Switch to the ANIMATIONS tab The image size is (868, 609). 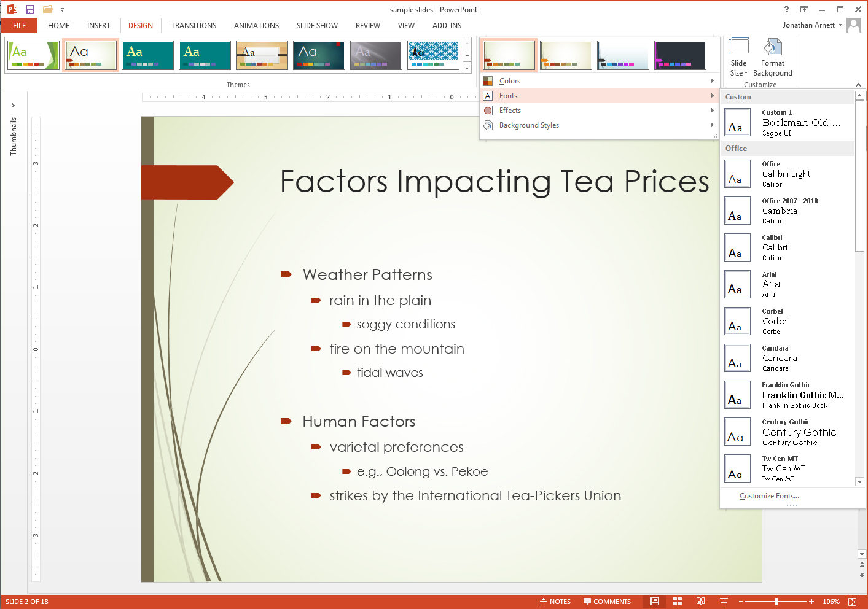256,26
